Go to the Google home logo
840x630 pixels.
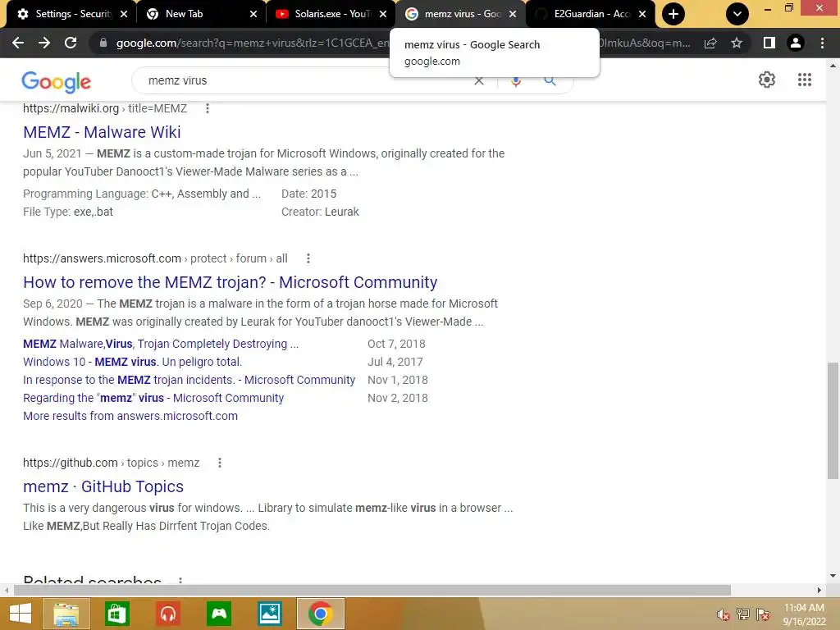click(57, 81)
